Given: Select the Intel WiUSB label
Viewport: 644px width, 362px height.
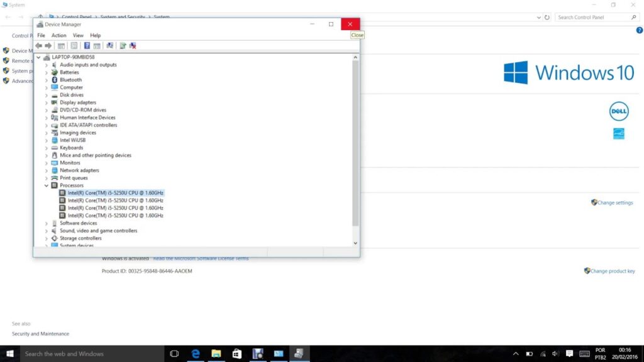Looking at the screenshot, I should coord(73,140).
